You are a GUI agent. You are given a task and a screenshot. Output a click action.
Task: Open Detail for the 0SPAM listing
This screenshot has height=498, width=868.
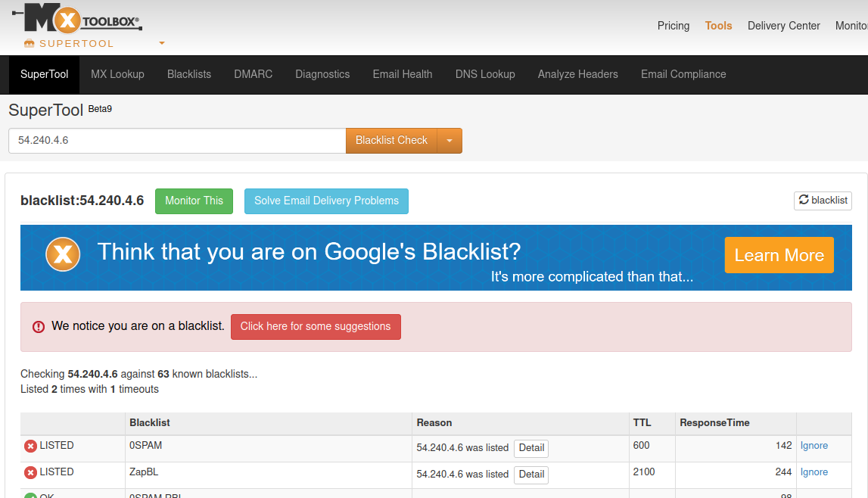pos(531,447)
